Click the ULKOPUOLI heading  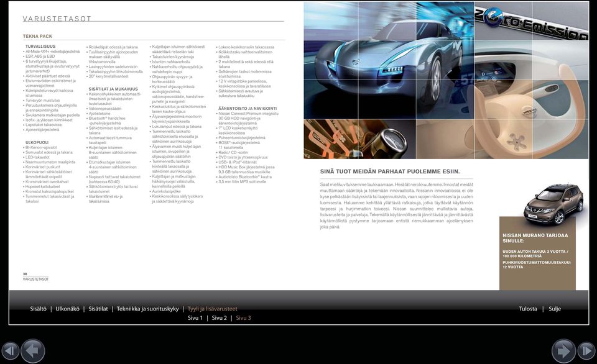(37, 143)
